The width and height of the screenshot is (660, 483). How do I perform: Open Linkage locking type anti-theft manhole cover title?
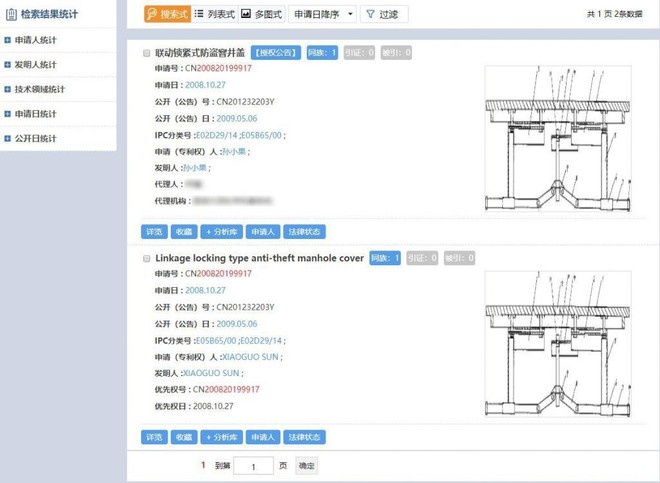click(x=259, y=258)
